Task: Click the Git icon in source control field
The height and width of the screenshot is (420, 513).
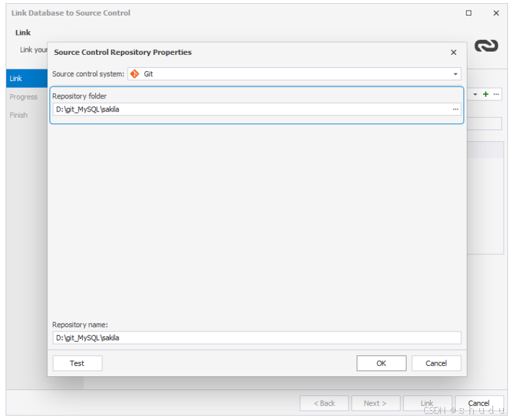Action: pos(135,74)
